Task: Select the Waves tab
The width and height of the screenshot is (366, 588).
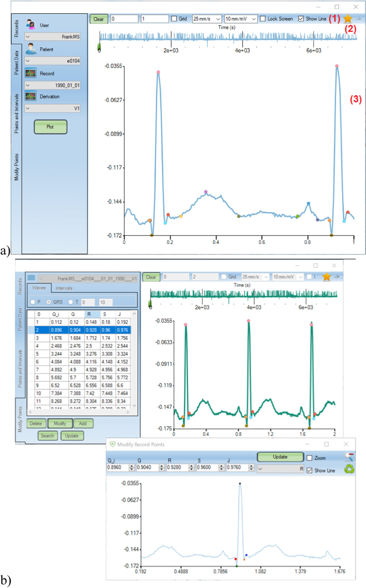Action: 39,288
